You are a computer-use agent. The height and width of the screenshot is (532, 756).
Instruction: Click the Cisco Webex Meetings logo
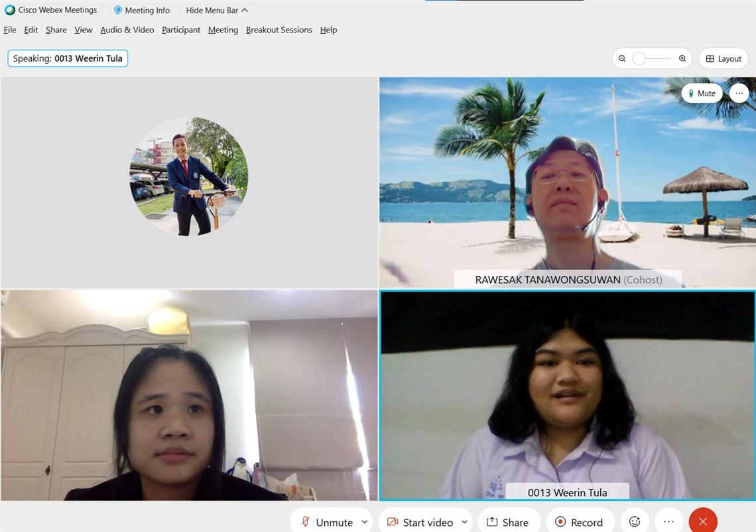[x=10, y=10]
